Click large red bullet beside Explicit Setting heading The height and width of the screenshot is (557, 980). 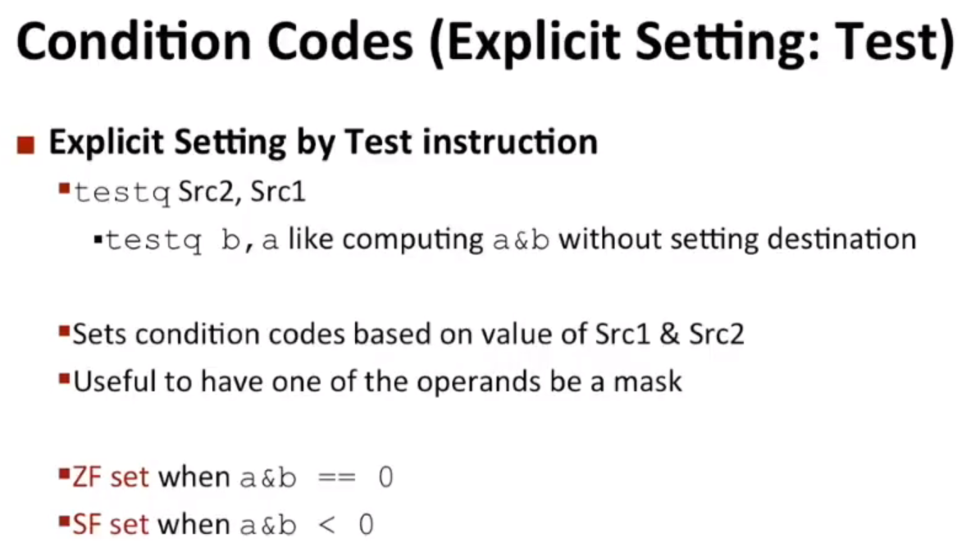(25, 145)
